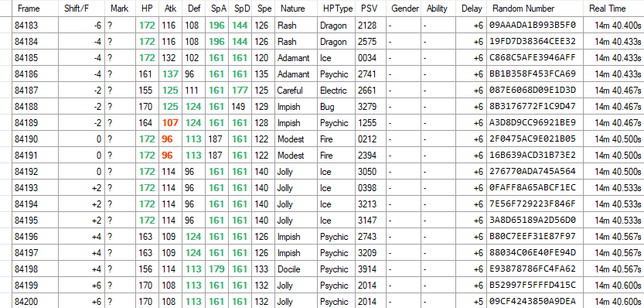
Task: Click the Careful nature cell
Action: coord(296,91)
